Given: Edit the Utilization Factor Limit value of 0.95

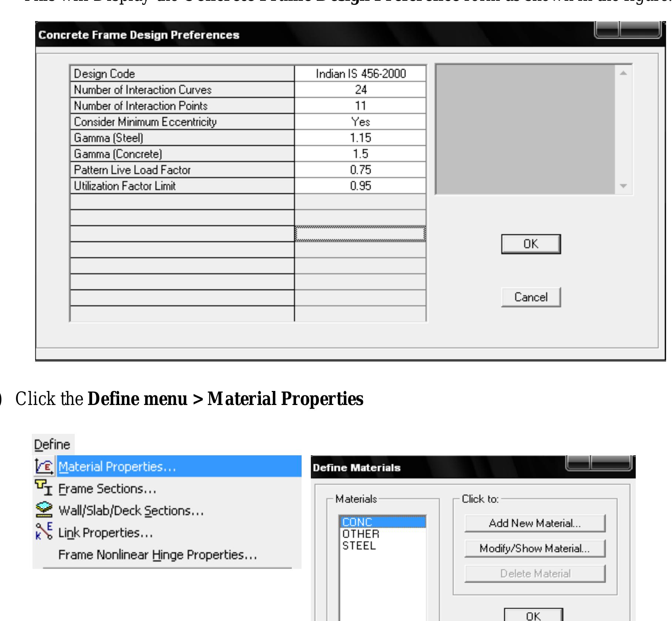Looking at the screenshot, I should [x=361, y=185].
